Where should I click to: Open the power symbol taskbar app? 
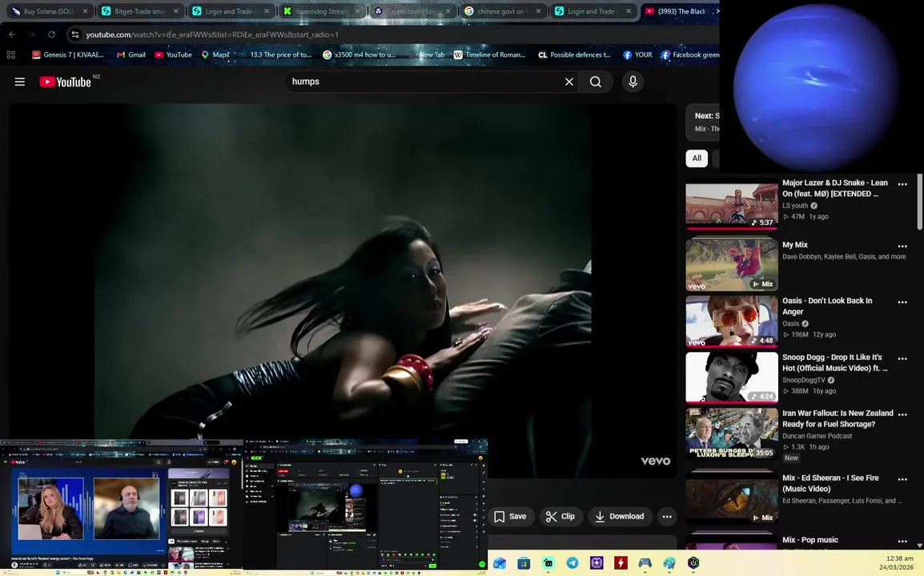[693, 563]
